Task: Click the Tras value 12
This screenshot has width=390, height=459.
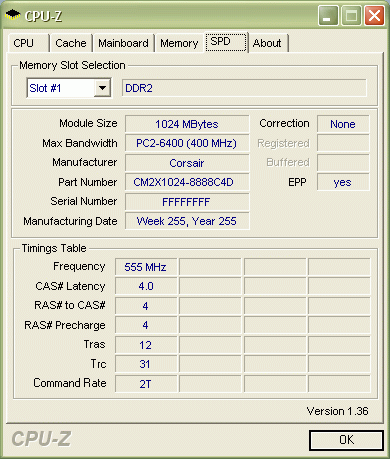Action: coord(146,345)
